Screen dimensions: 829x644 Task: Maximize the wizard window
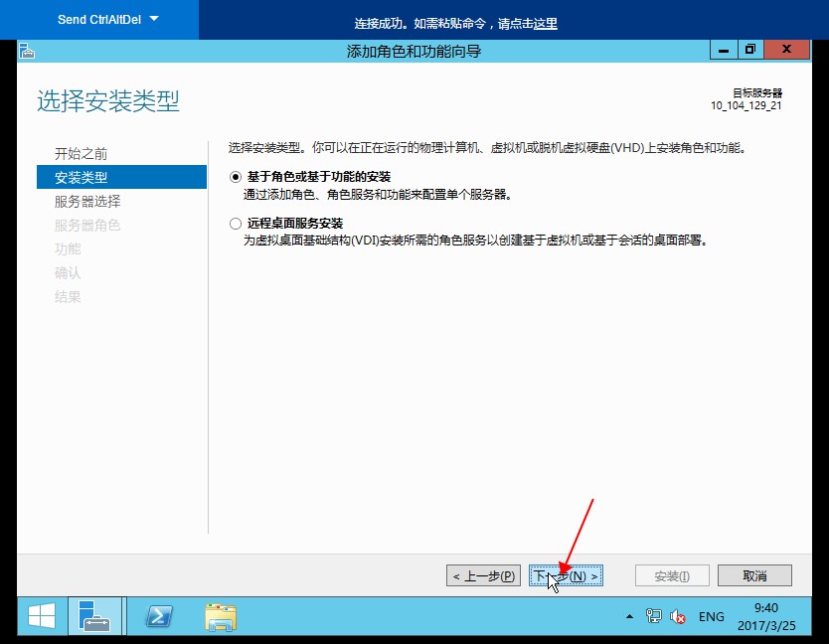(x=750, y=51)
